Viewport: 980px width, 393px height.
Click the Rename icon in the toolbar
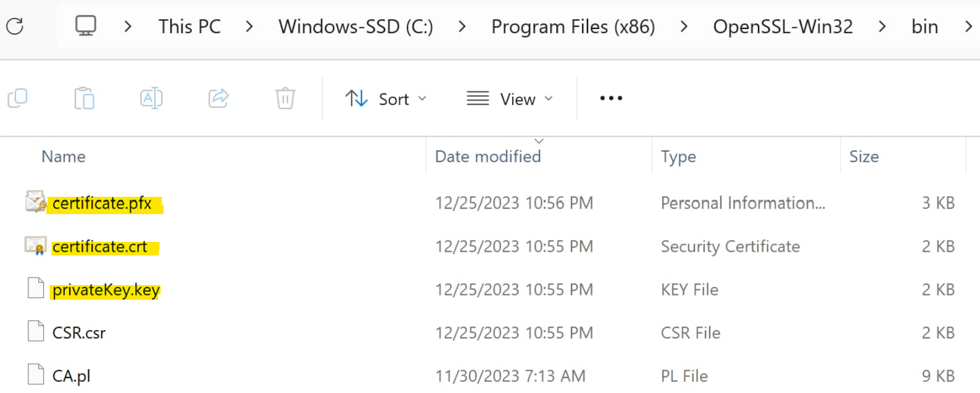151,98
